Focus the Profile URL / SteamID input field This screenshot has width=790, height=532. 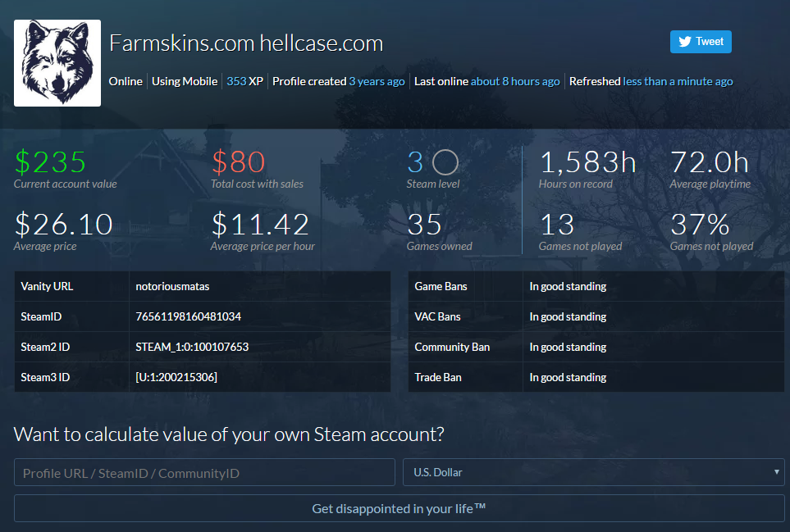click(204, 472)
